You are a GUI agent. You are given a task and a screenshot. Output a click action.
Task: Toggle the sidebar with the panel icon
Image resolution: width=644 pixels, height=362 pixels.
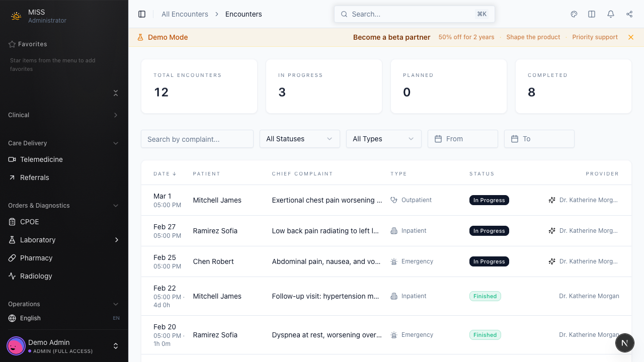point(141,14)
